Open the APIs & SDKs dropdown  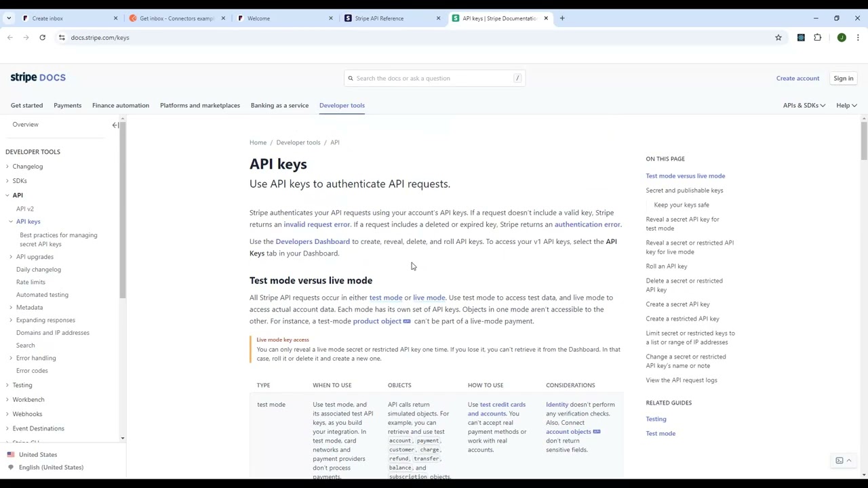click(804, 105)
